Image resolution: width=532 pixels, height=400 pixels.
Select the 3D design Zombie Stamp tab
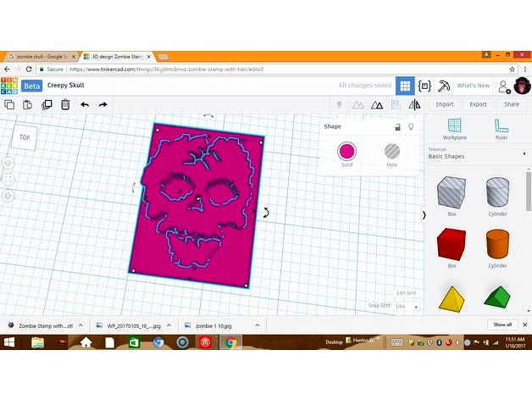(117, 57)
